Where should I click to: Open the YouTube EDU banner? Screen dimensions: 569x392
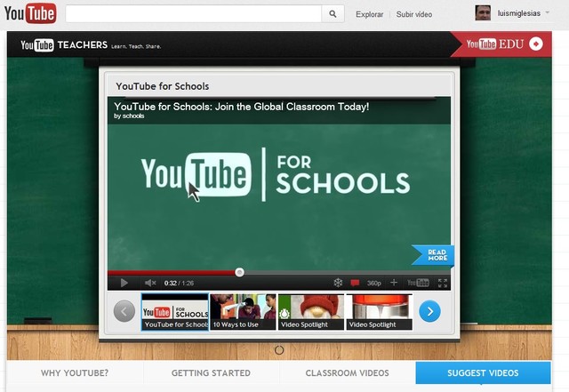click(501, 44)
